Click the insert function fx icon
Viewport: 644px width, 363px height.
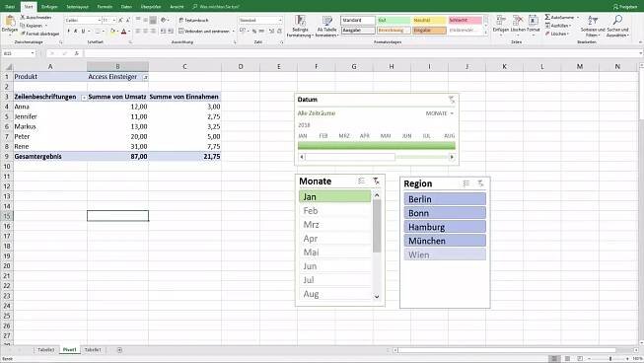(x=76, y=53)
